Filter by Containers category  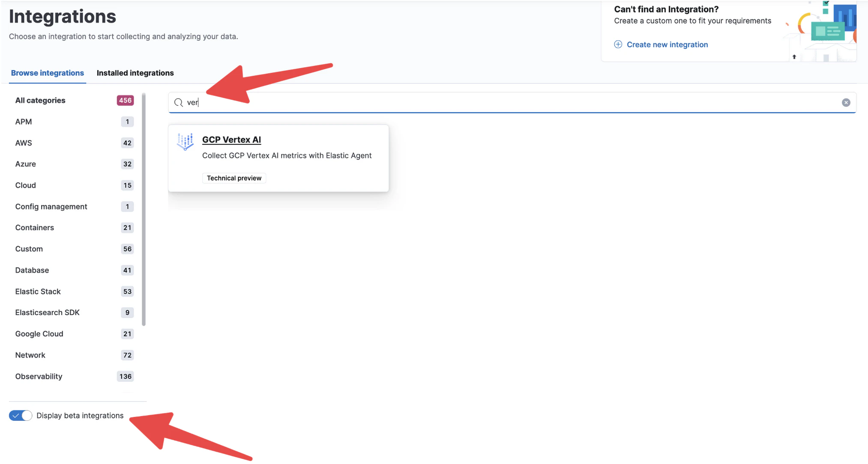[74, 228]
